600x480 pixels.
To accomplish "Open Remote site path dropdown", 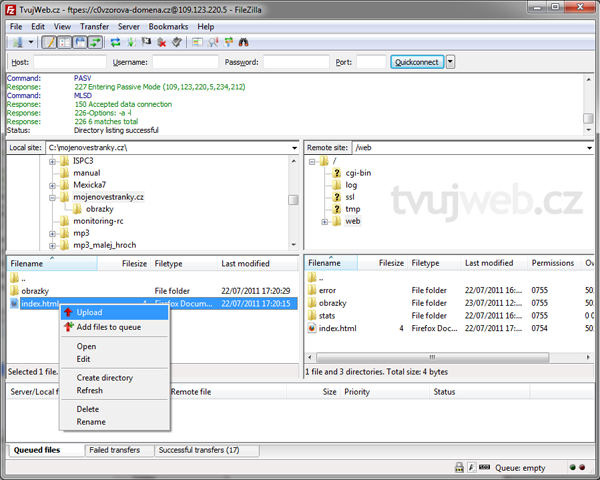I will tap(590, 148).
